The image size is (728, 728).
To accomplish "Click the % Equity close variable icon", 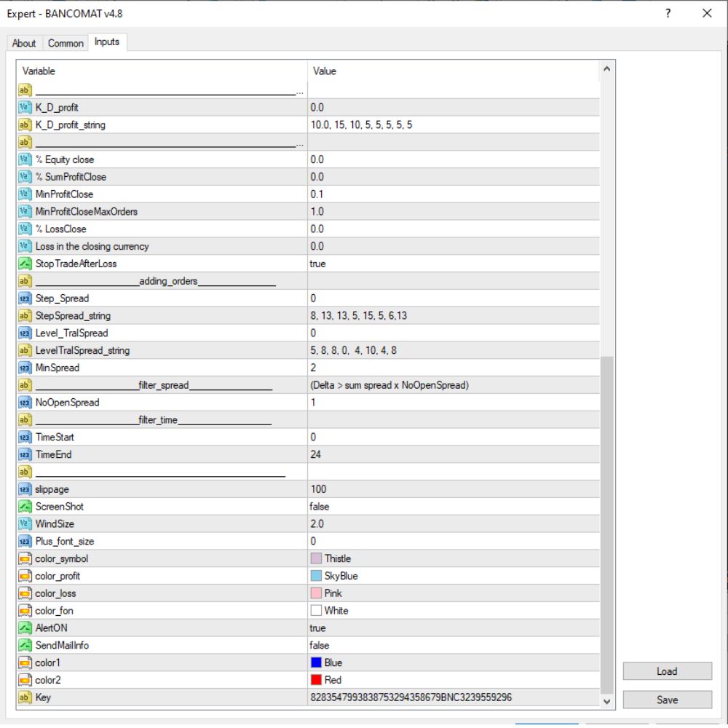I will click(x=25, y=159).
